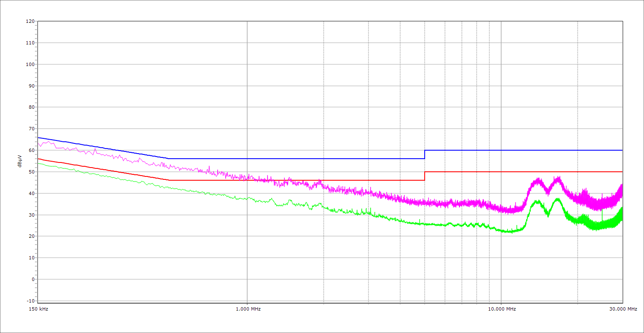Image resolution: width=644 pixels, height=333 pixels.
Task: Click the dBµV y-axis title
Action: [x=20, y=161]
